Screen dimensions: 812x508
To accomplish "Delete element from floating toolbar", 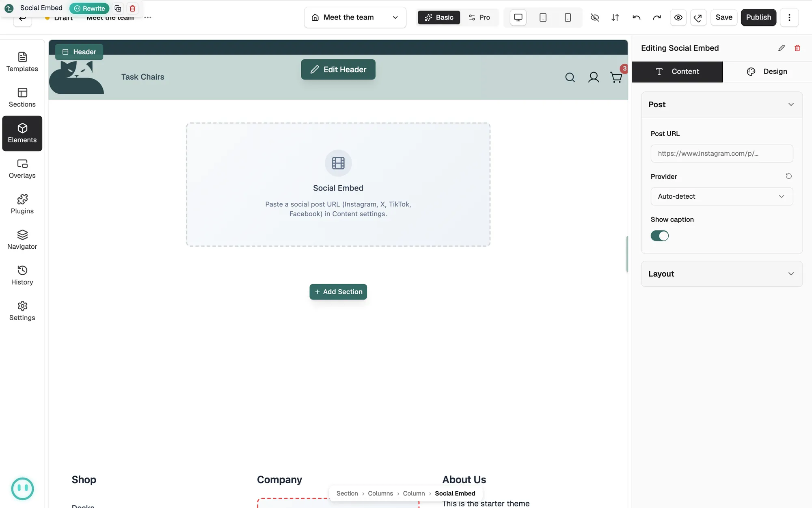I will pos(132,9).
